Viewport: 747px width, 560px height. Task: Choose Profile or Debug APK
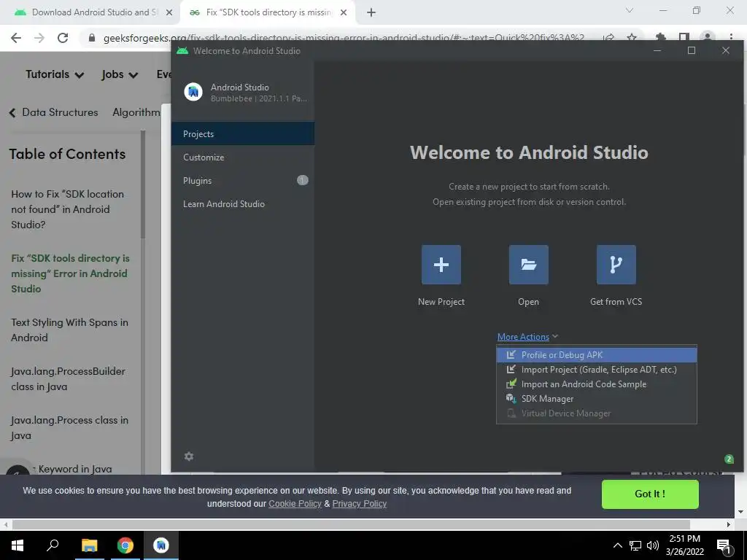point(597,355)
